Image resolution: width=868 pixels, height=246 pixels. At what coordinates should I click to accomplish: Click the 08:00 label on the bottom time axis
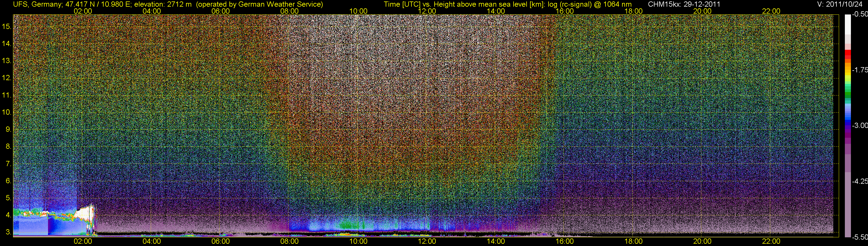(289, 241)
